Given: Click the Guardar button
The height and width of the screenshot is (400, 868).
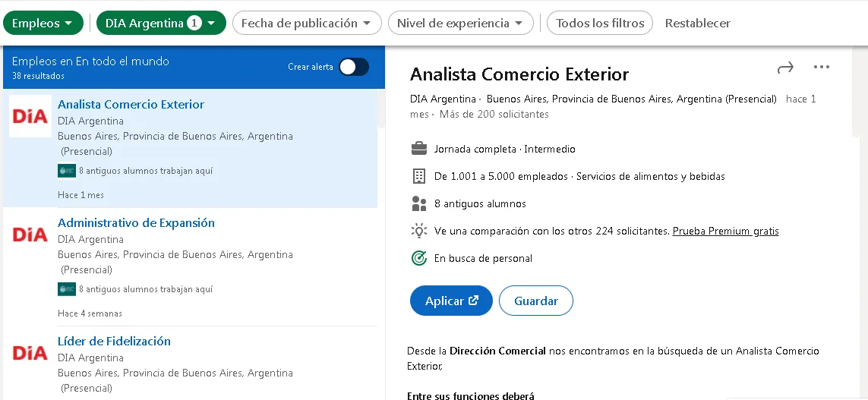Looking at the screenshot, I should pyautogui.click(x=536, y=301).
